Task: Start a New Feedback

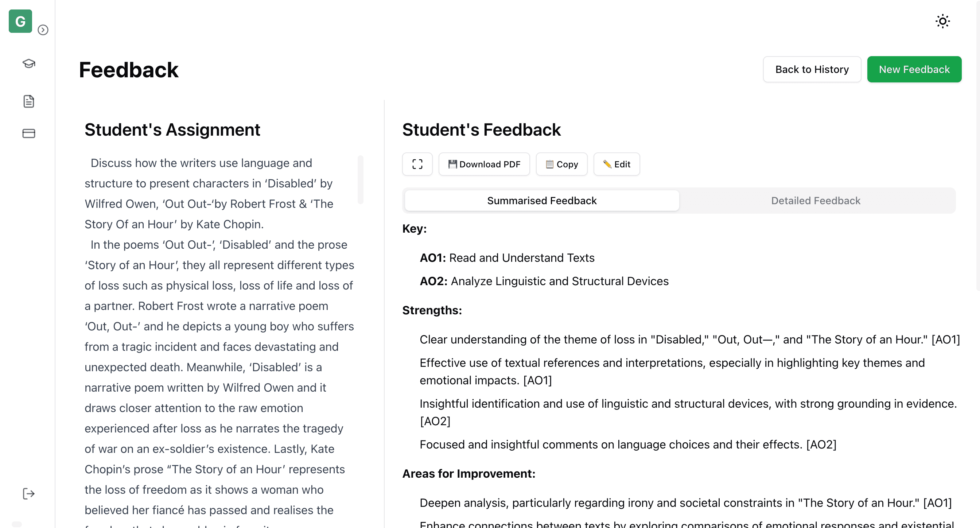Action: click(x=914, y=69)
